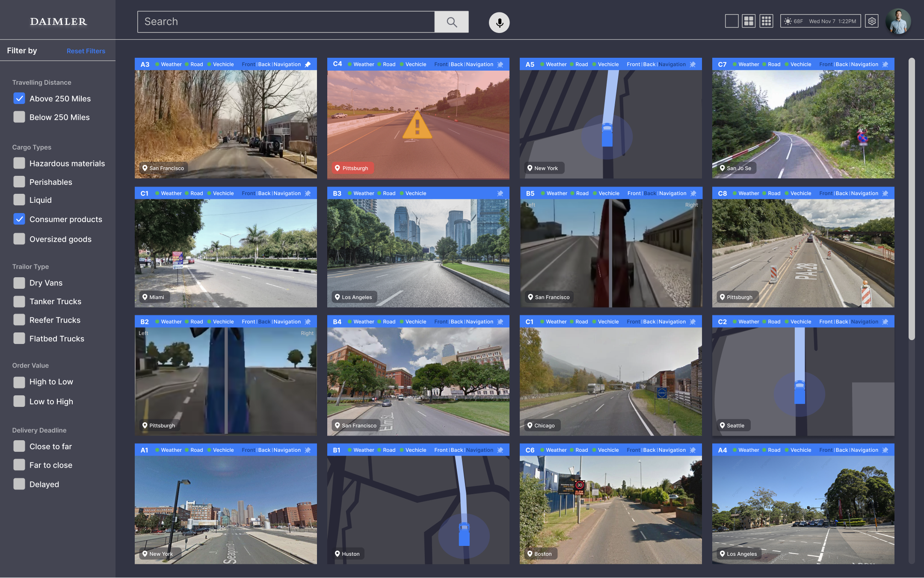The image size is (924, 578).
Task: Open settings gear in top bar
Action: [x=872, y=21]
